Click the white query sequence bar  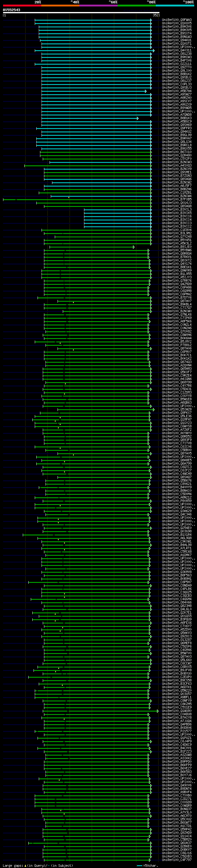coord(81,12)
